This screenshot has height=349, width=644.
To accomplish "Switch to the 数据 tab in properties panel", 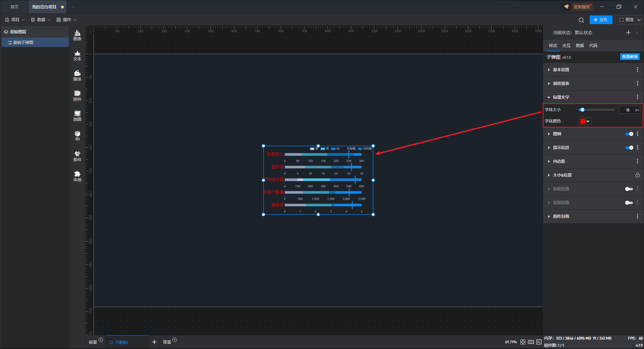I will pos(580,45).
